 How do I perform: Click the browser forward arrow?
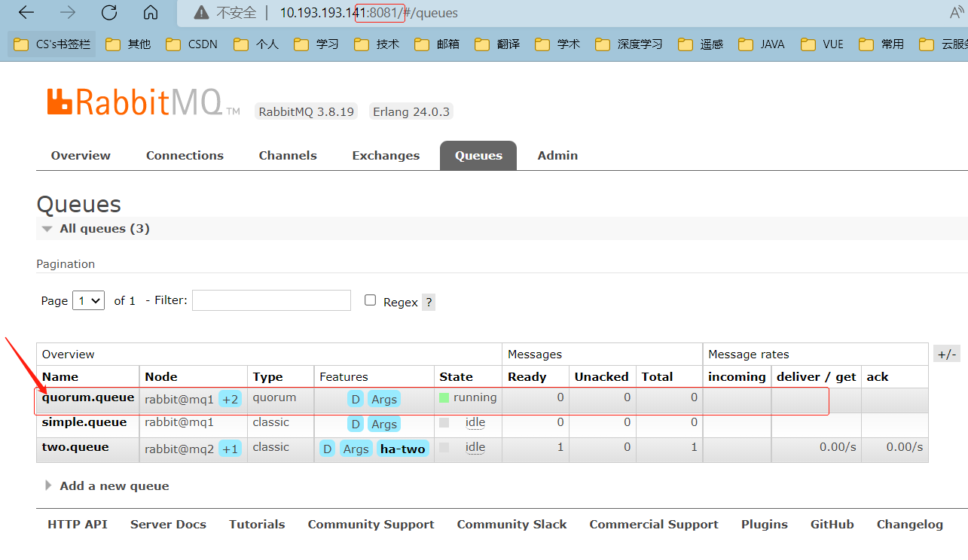point(68,13)
